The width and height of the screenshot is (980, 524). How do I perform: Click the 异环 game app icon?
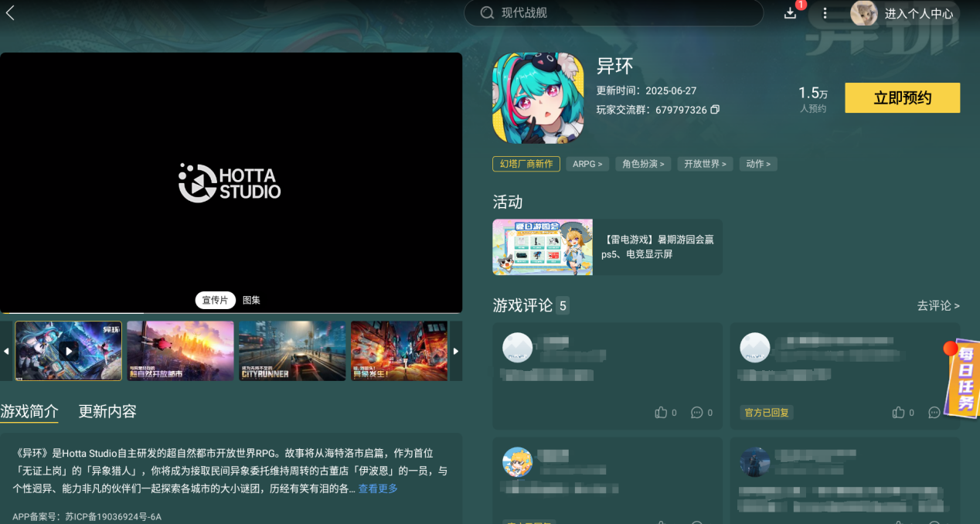538,98
